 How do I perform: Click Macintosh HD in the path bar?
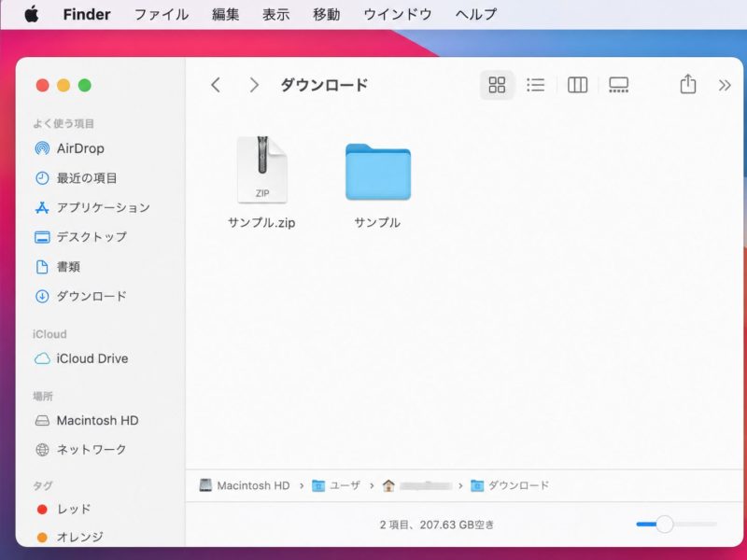245,485
